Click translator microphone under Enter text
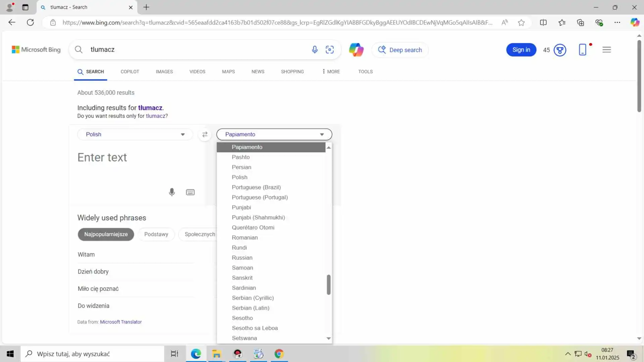644x362 pixels. tap(172, 192)
